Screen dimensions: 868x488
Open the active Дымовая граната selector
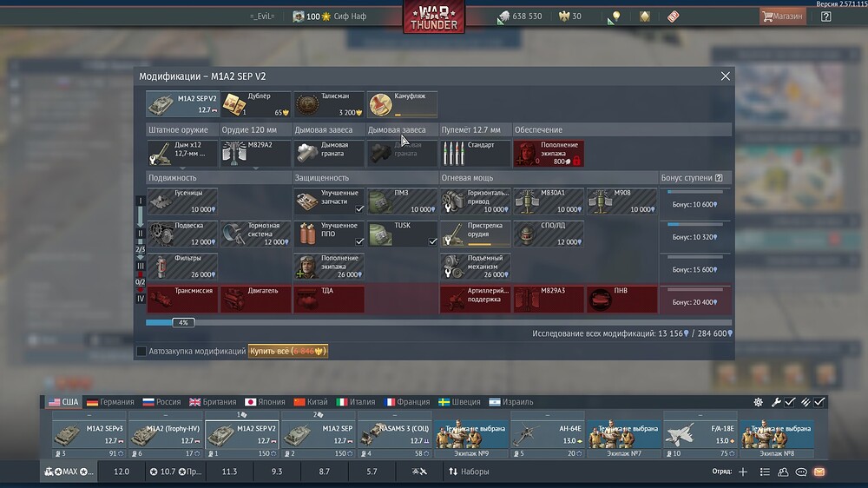tap(328, 154)
